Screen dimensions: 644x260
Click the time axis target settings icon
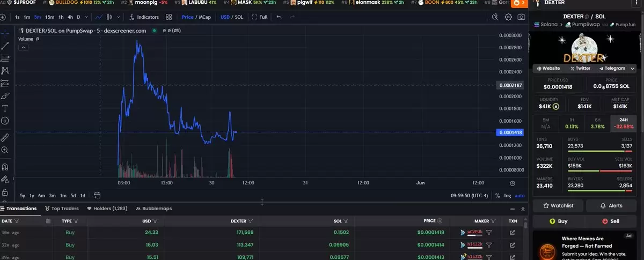[x=511, y=183]
